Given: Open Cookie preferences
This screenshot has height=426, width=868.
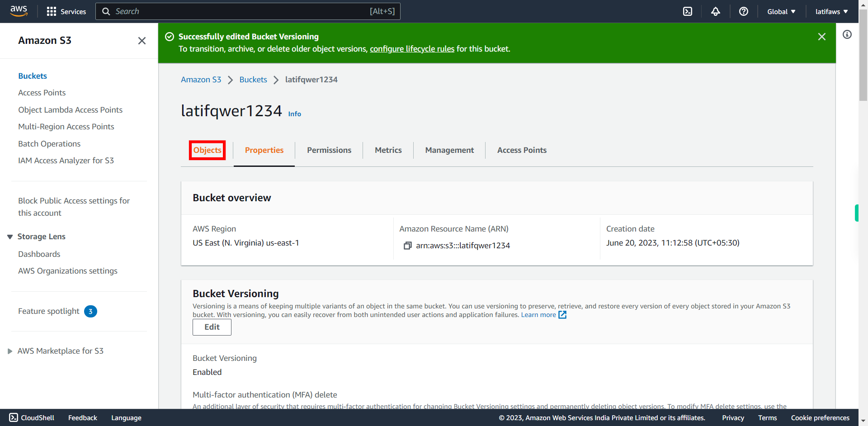Looking at the screenshot, I should coord(820,418).
